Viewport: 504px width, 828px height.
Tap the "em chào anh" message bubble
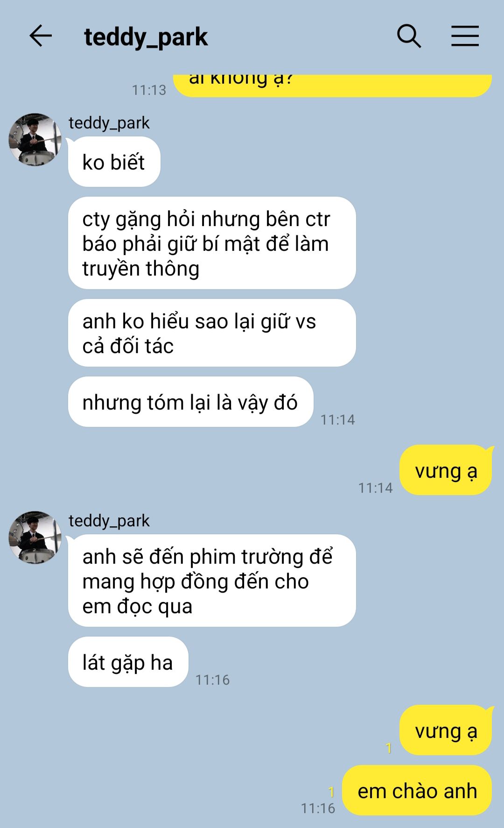click(417, 790)
